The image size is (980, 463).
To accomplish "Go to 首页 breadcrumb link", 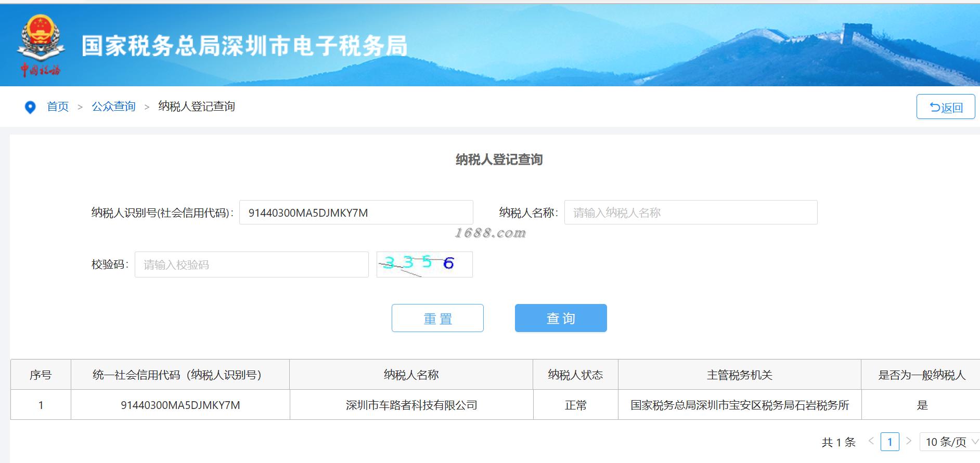I will (58, 107).
